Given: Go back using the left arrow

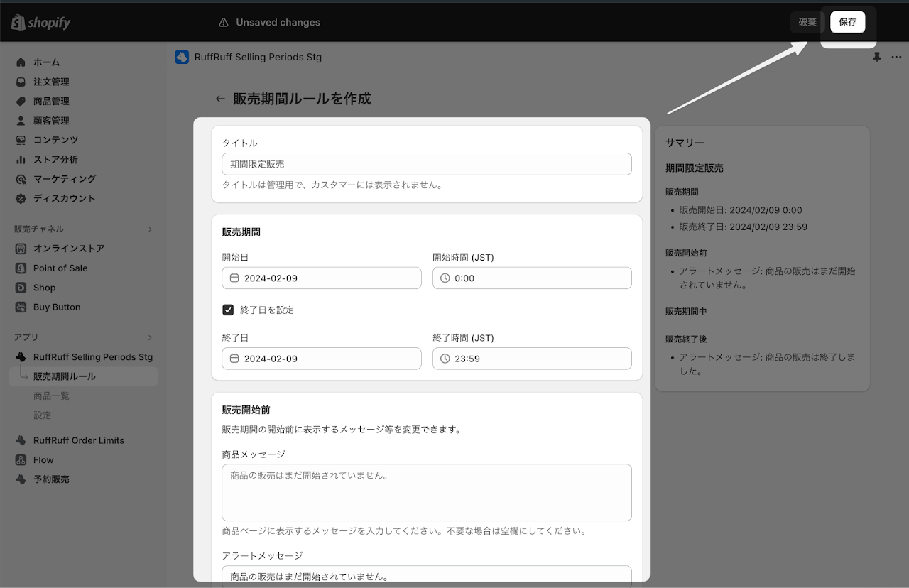Looking at the screenshot, I should [220, 99].
